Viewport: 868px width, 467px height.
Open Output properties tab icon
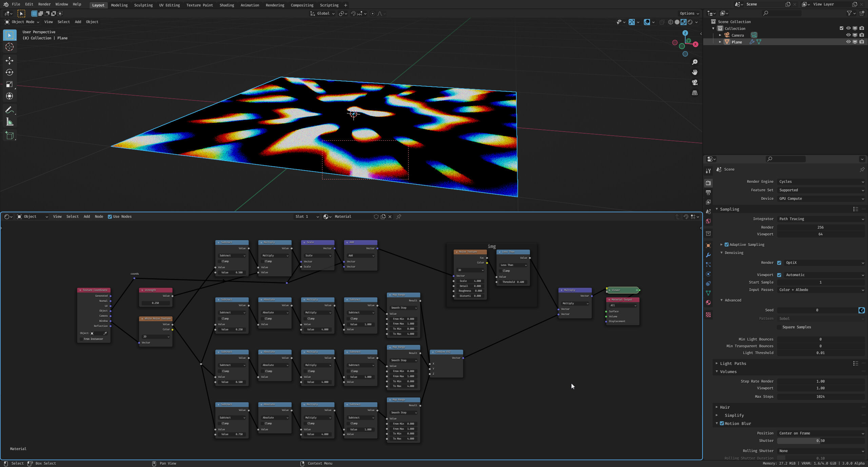coord(708,193)
